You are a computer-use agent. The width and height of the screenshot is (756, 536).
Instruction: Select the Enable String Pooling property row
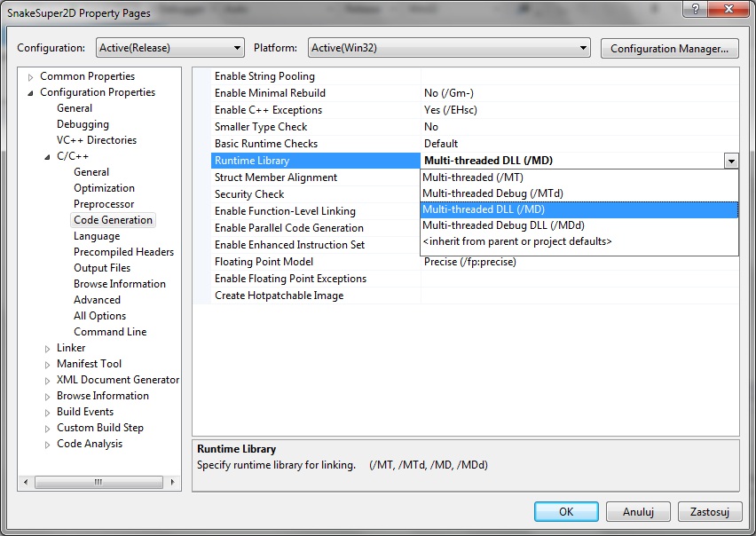coord(316,76)
